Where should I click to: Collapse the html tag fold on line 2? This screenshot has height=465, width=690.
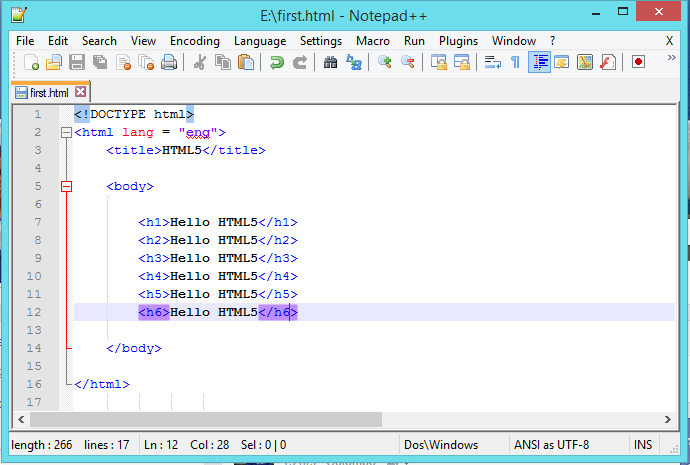click(x=66, y=132)
